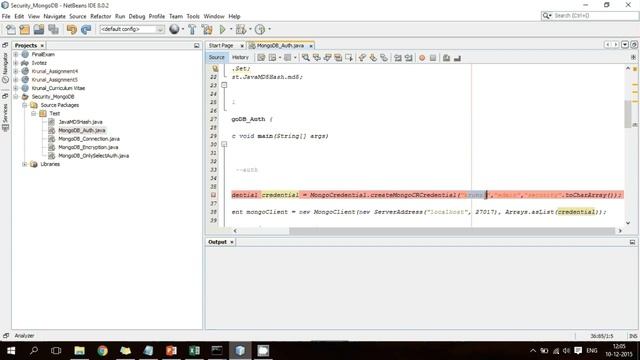Open the dropdown arrow beside the globe icon

[182, 29]
